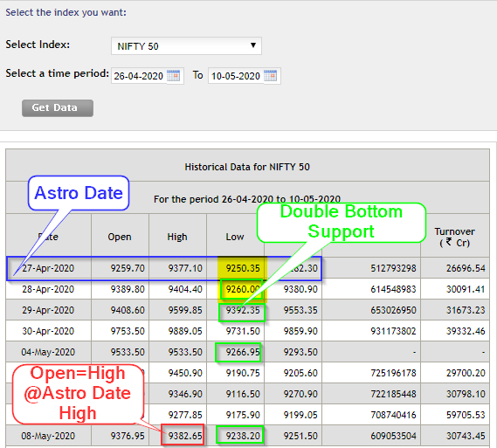Click the close value 9553.35
This screenshot has width=497, height=448.
(x=300, y=310)
